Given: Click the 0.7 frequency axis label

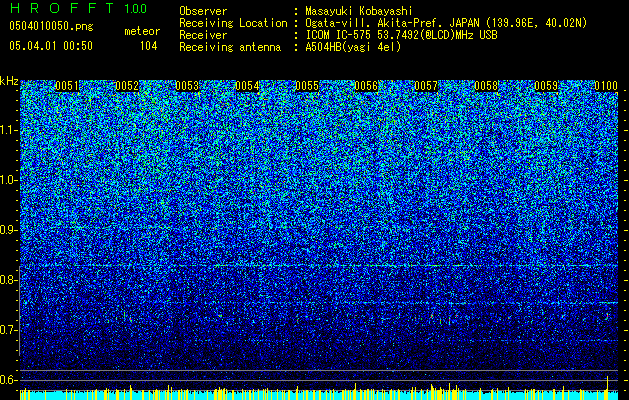Looking at the screenshot, I should 7,330.
